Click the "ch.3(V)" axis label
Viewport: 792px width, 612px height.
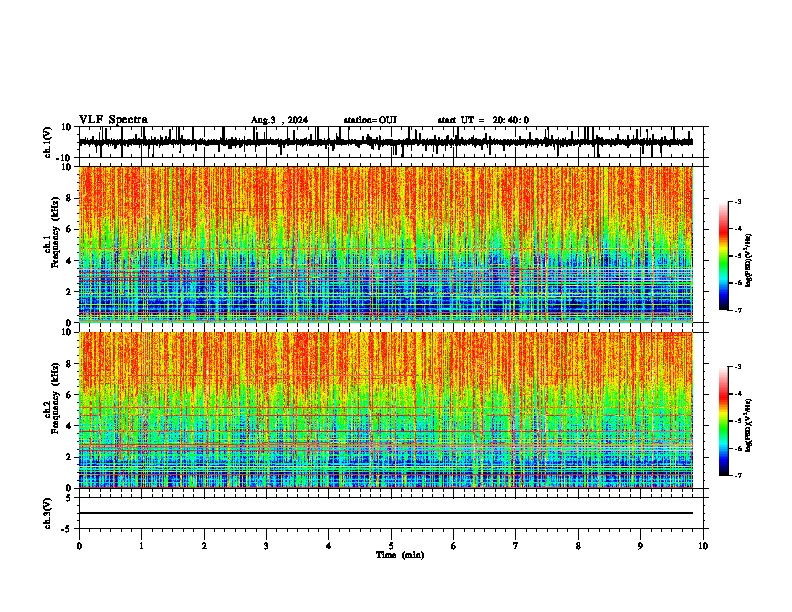click(48, 513)
